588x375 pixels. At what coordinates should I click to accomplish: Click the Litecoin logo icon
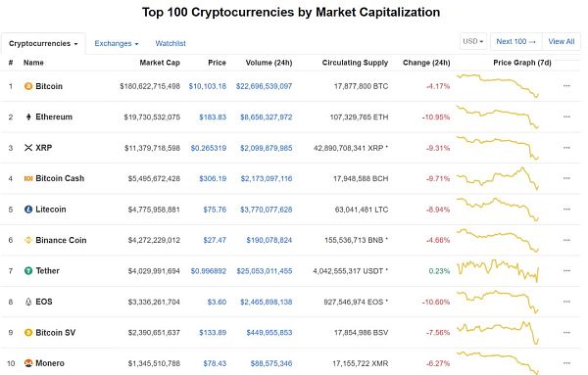[x=28, y=210]
